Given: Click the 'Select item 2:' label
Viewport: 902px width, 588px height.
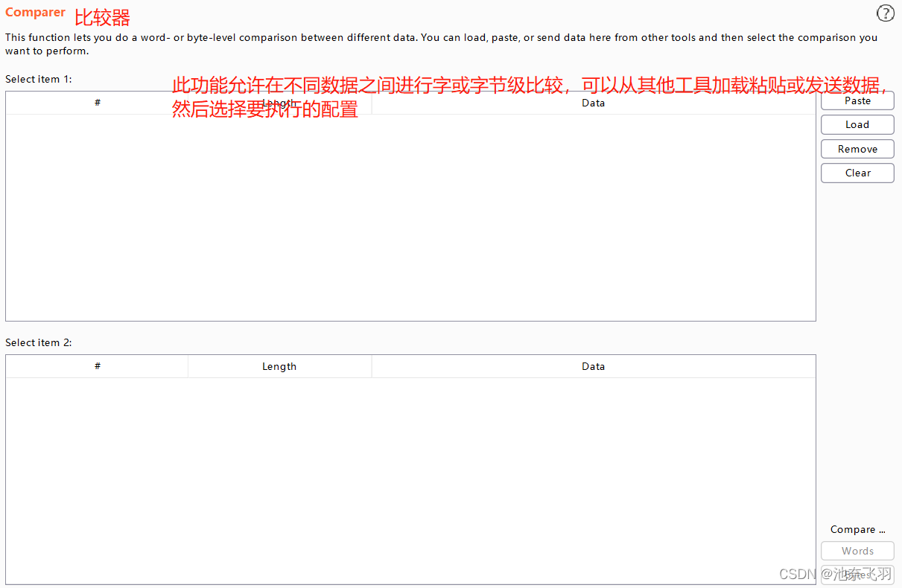Looking at the screenshot, I should [39, 342].
